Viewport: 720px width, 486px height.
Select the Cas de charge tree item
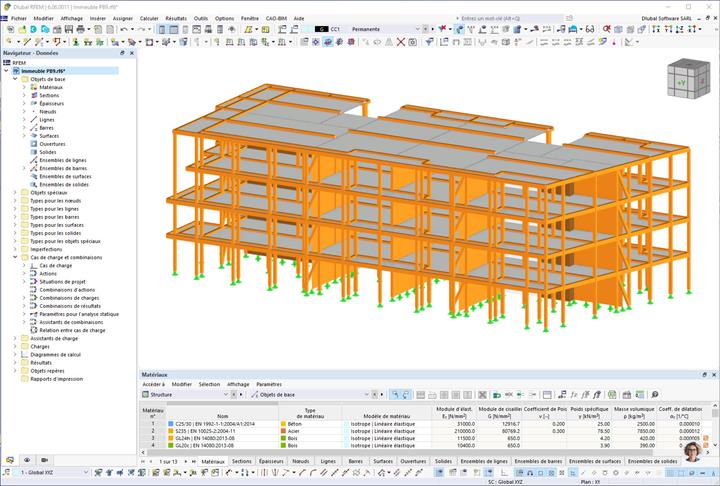[x=56, y=266]
